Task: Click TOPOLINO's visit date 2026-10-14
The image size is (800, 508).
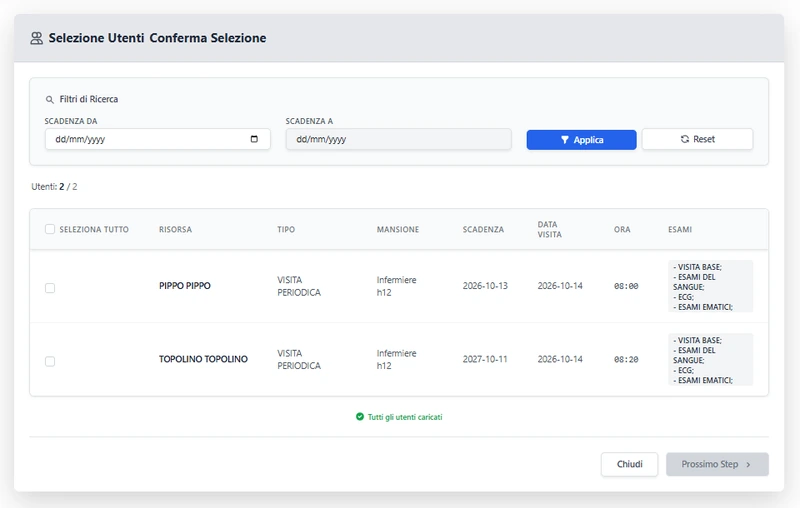Action: tap(560, 360)
